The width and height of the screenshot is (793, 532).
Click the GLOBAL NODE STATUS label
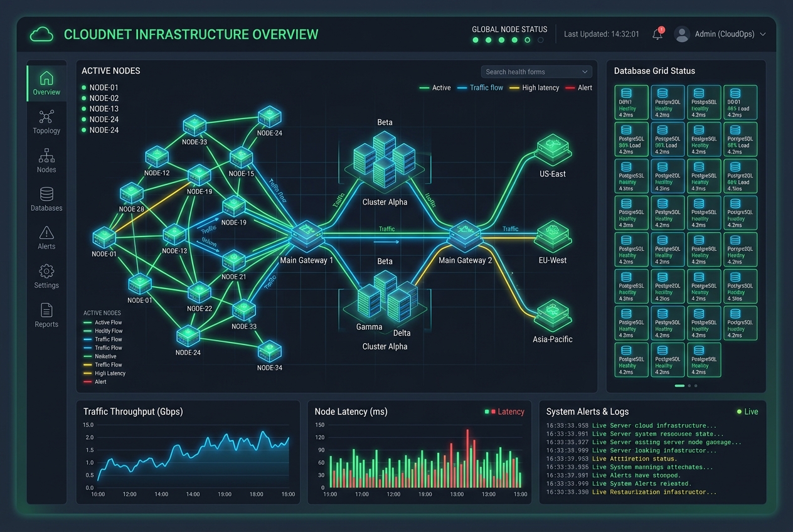tap(509, 29)
